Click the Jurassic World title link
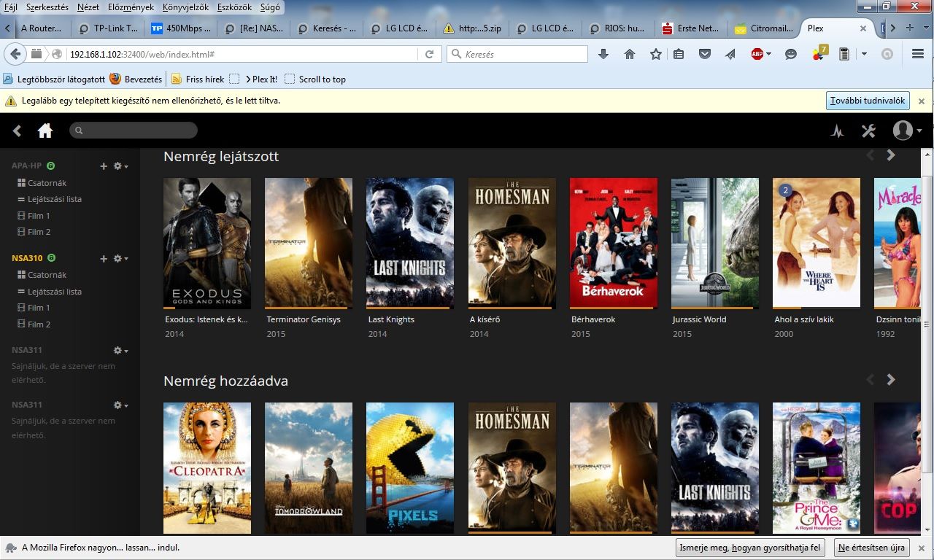Viewport: 934px width, 560px height. (699, 319)
